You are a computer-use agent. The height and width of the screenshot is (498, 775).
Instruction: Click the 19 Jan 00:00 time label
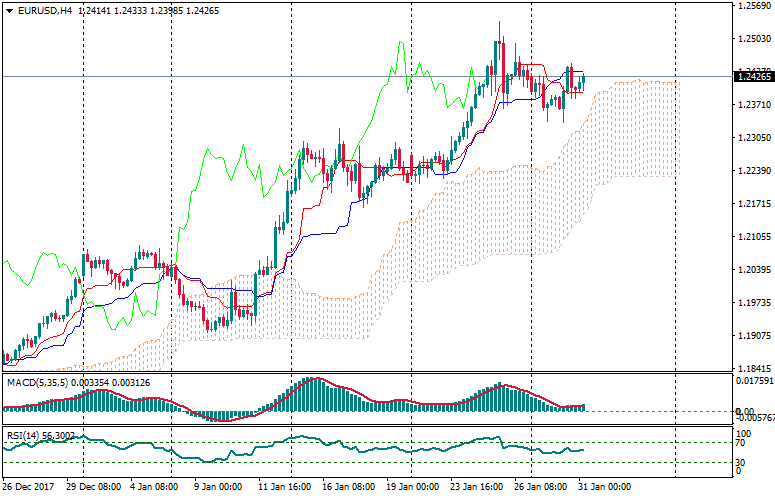[x=413, y=487]
